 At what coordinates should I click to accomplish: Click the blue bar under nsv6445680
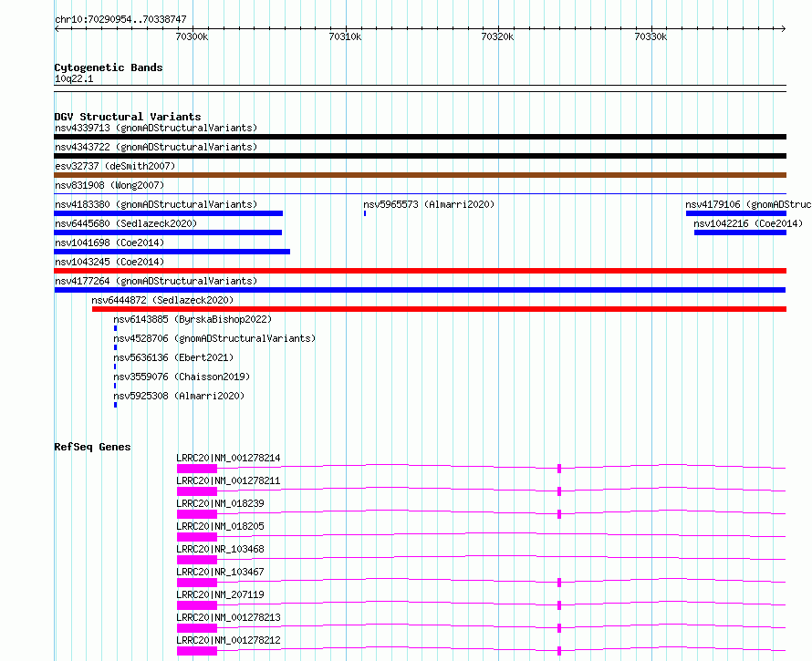tap(168, 232)
